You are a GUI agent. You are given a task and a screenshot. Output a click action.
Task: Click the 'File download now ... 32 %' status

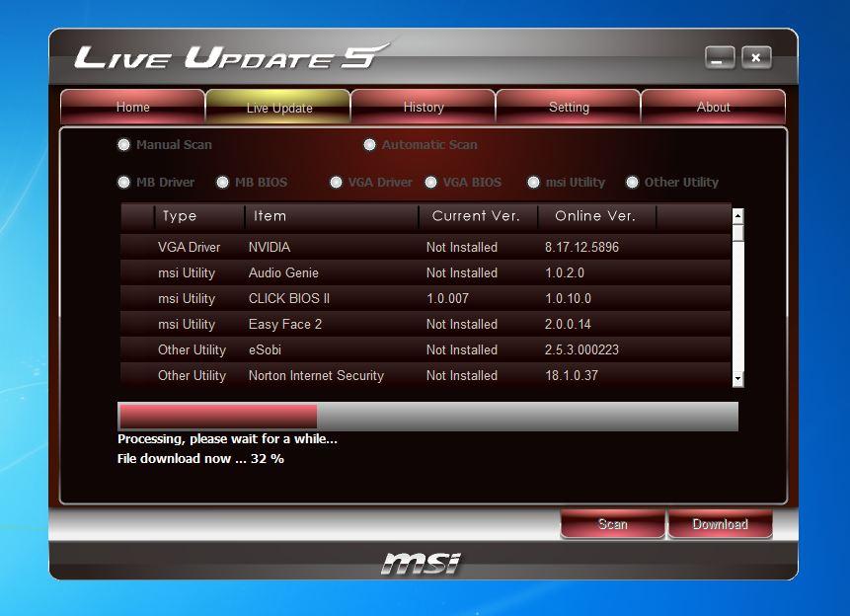click(x=200, y=459)
